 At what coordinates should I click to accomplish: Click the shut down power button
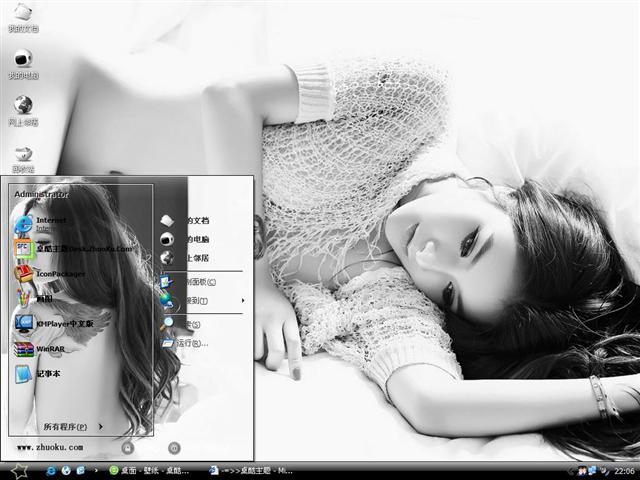[174, 448]
